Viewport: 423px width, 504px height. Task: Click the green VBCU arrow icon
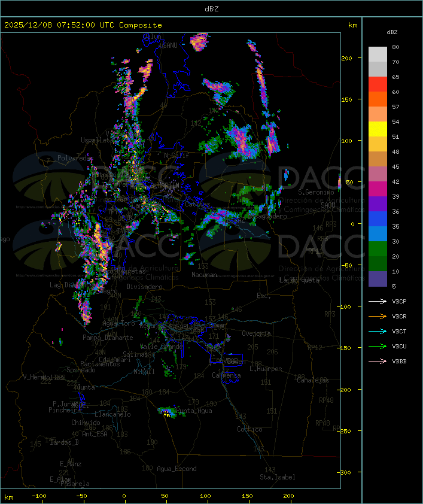(378, 346)
